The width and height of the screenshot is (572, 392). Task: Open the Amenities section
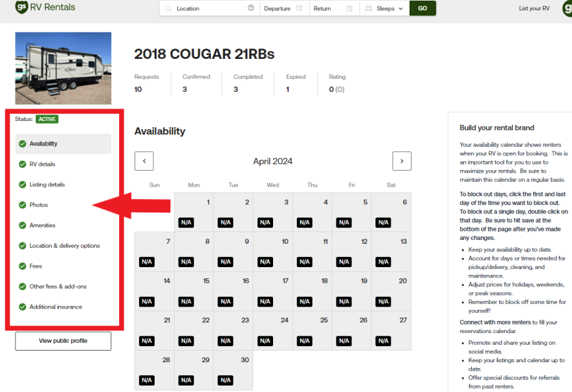click(x=42, y=225)
